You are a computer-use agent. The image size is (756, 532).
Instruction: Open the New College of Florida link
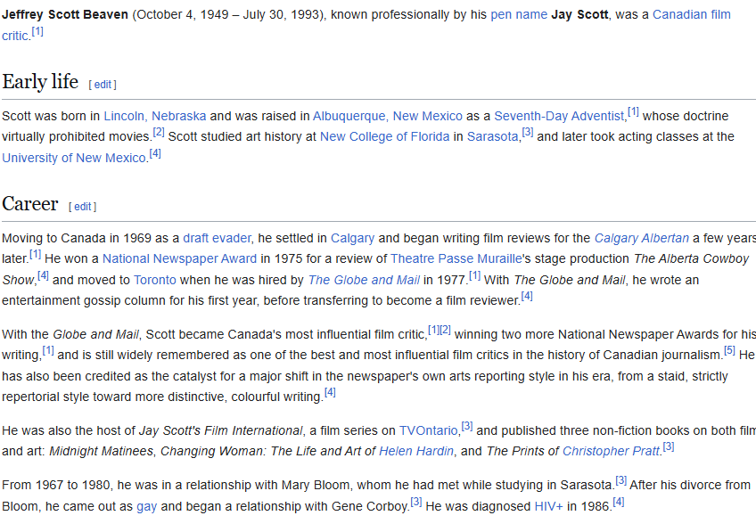(385, 137)
